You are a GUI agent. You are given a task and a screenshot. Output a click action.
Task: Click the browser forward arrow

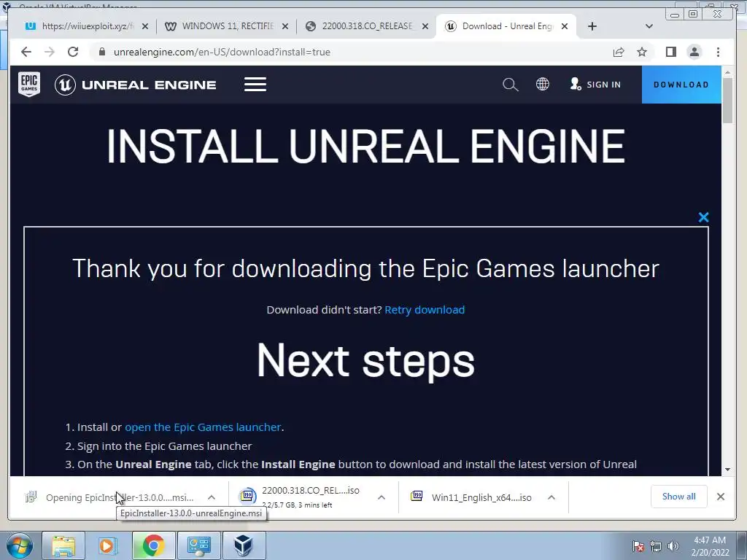(50, 52)
